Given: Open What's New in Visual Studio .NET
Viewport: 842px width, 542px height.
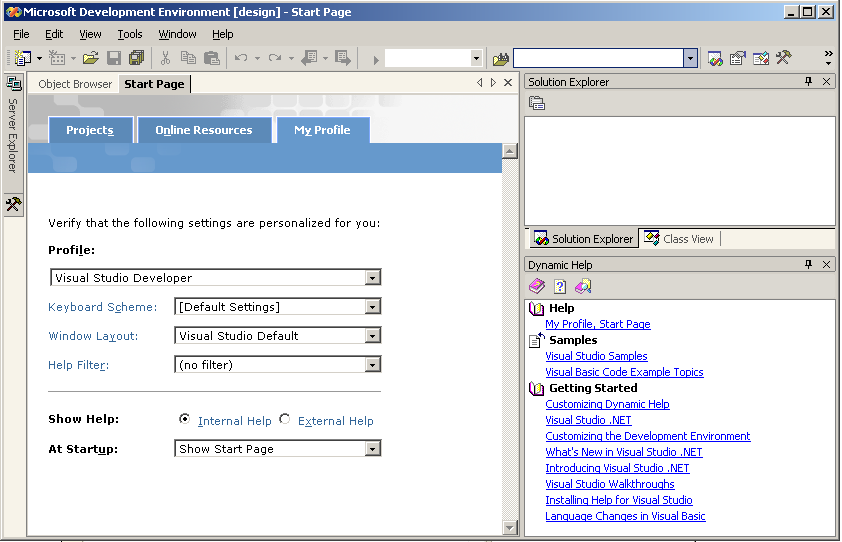Looking at the screenshot, I should 623,452.
